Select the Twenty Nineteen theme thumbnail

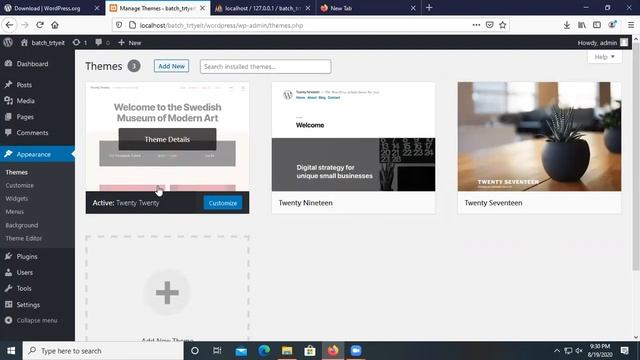coord(353,136)
